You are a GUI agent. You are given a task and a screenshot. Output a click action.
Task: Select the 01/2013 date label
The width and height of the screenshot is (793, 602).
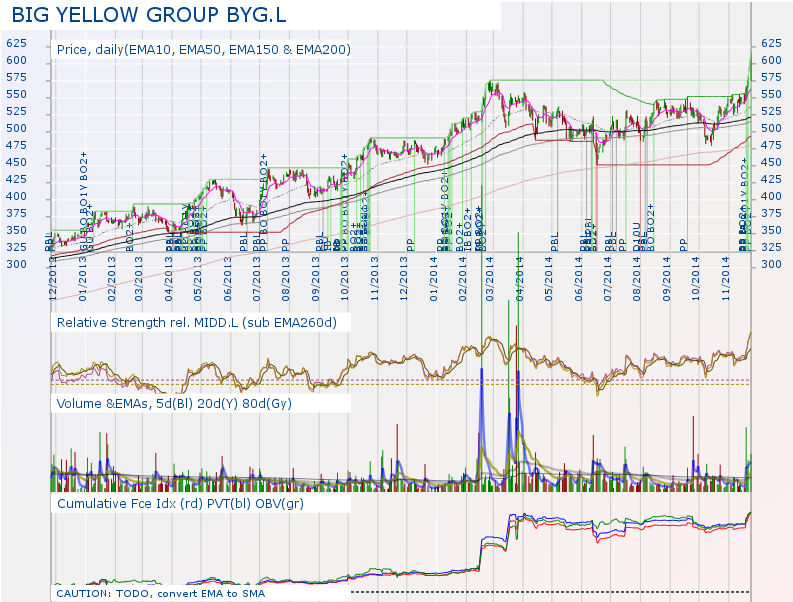pos(83,279)
